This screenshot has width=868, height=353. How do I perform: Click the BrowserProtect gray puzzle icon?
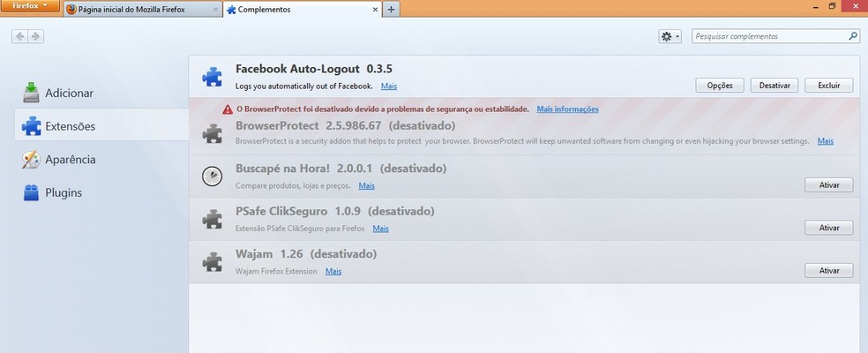pos(212,133)
